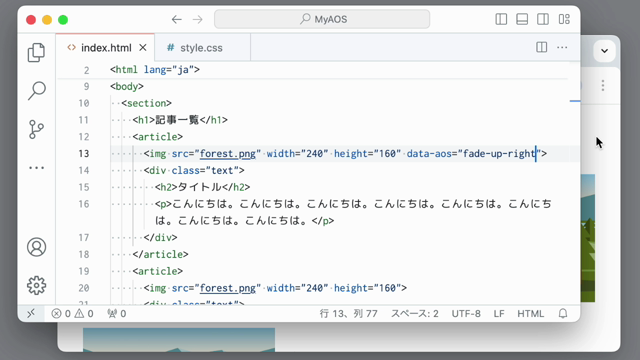Viewport: 640px width, 360px height.
Task: Click the closing </div> on line 17
Action: tap(160, 238)
